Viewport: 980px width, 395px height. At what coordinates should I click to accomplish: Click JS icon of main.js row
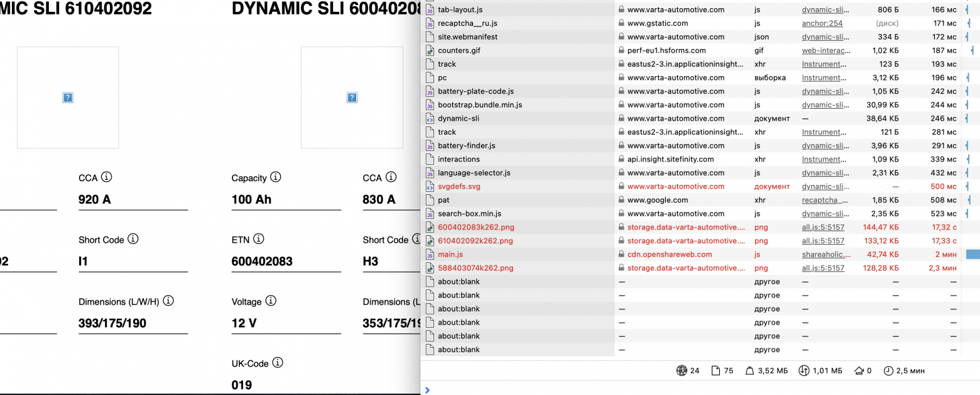[430, 254]
